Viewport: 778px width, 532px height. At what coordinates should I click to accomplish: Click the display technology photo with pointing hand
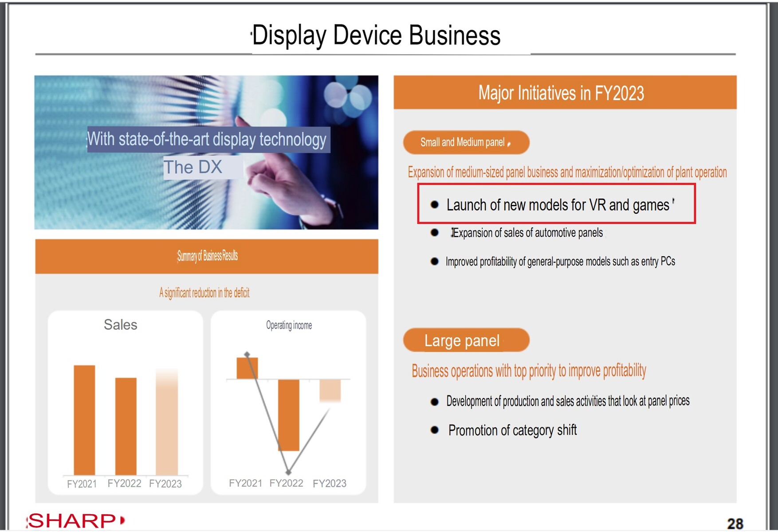(x=207, y=153)
